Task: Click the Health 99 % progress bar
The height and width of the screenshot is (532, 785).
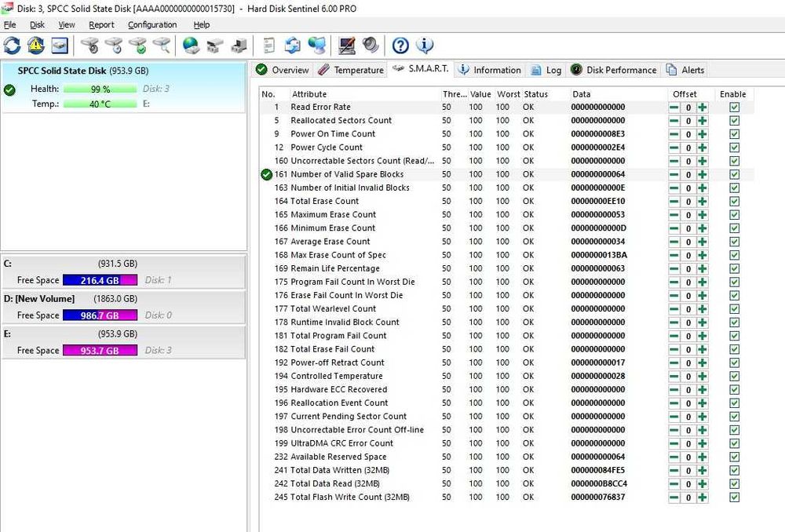Action: click(x=100, y=89)
